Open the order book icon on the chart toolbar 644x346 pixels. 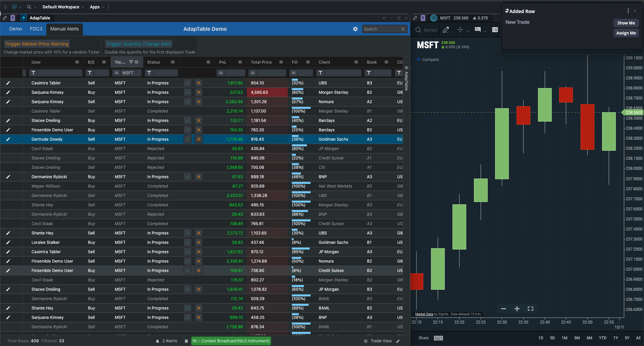495,30
